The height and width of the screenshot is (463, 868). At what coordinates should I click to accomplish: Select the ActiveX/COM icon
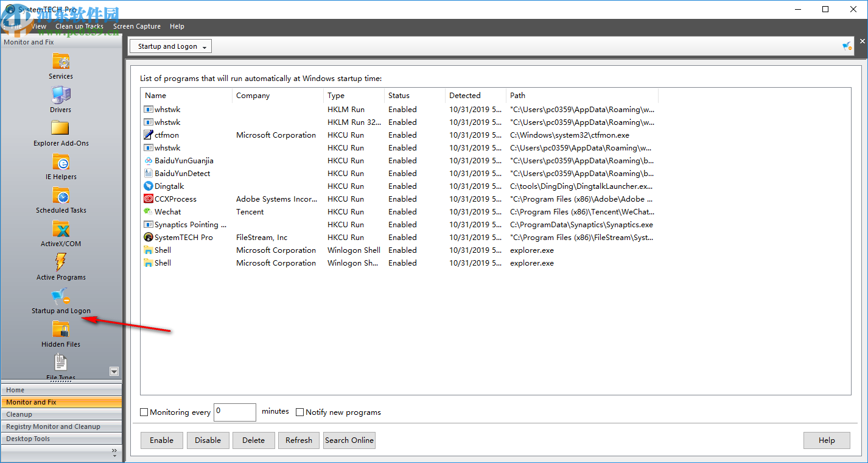61,229
